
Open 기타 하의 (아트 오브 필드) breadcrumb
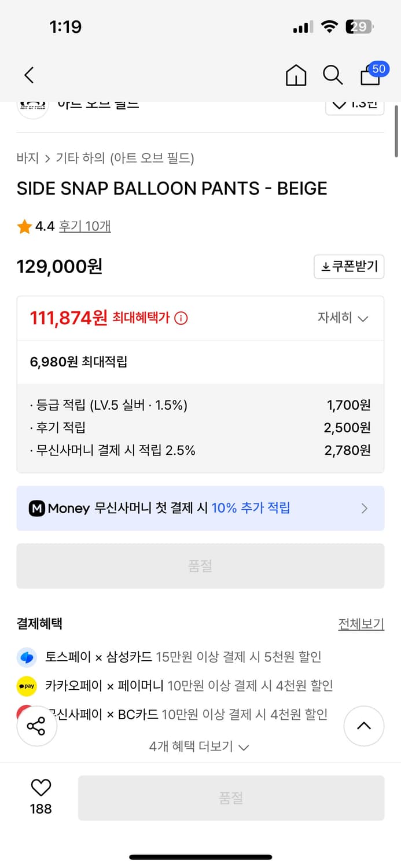(125, 158)
